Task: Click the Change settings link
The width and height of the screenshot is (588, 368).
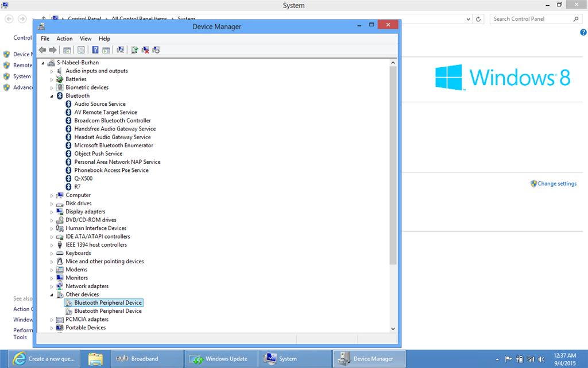Action: (557, 183)
